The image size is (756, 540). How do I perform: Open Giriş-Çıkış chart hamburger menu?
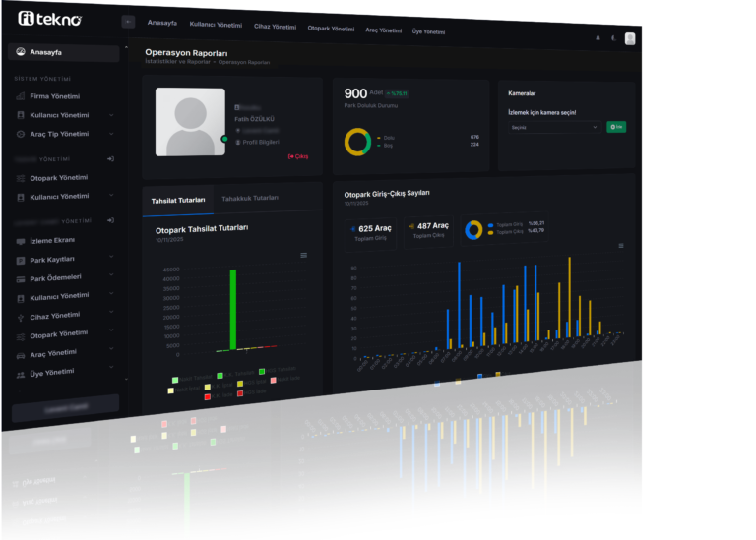[x=621, y=246]
